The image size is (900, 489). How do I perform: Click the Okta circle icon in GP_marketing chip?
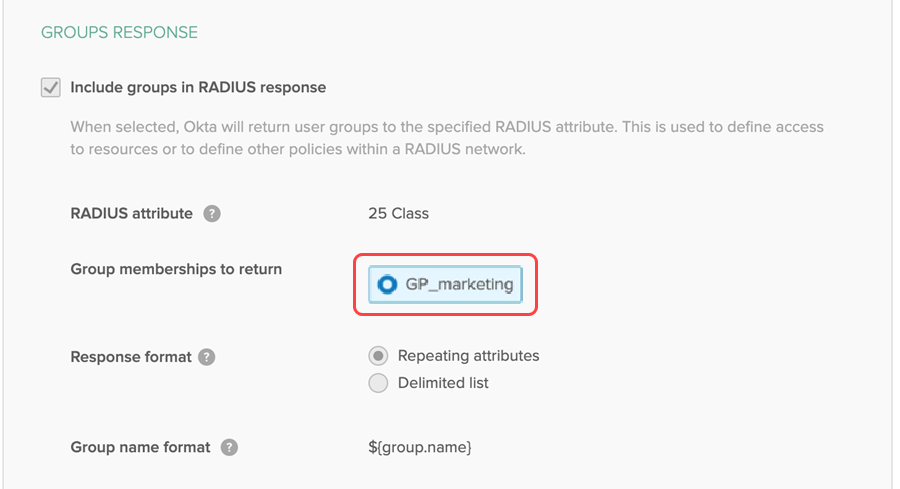(x=387, y=285)
